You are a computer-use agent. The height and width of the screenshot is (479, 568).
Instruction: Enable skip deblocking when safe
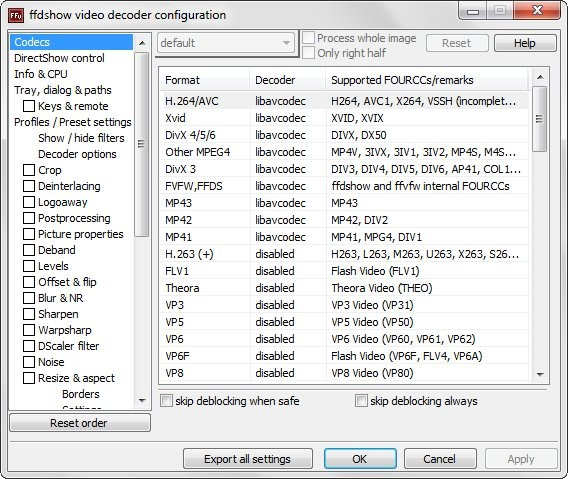click(x=166, y=401)
